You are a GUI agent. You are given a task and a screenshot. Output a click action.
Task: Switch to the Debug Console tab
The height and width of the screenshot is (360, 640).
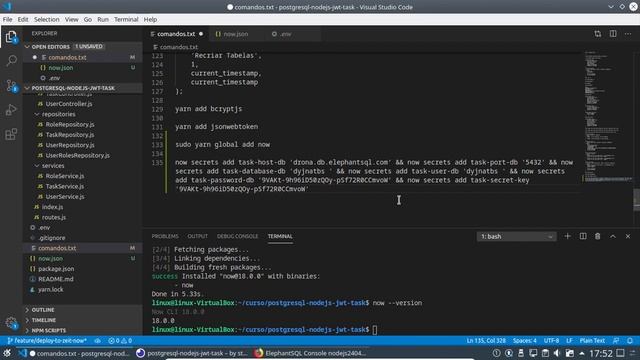pos(238,236)
